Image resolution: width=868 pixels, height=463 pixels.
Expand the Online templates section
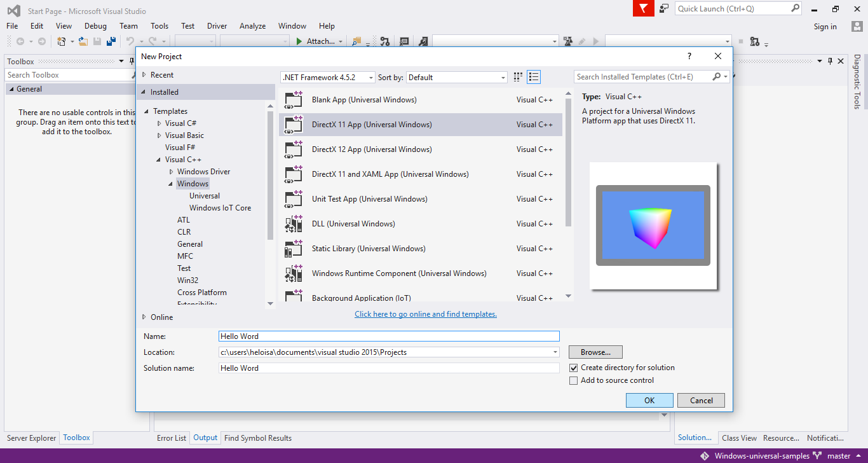(144, 317)
